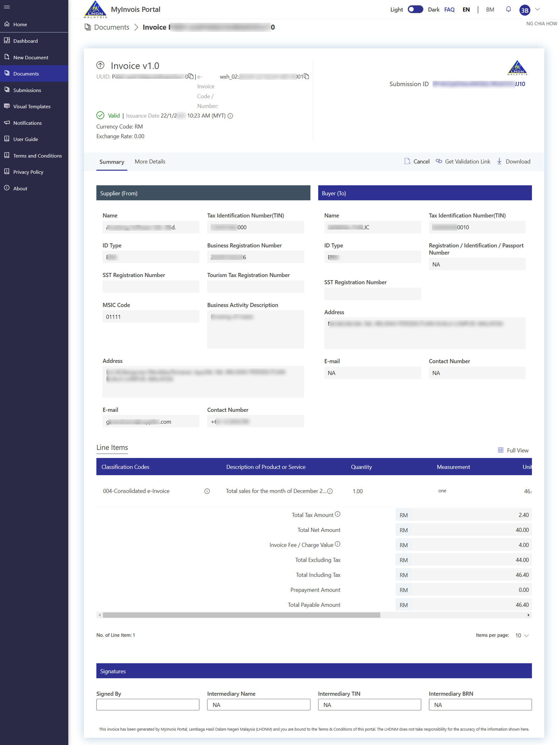Open the FAQ link
Image resolution: width=560 pixels, height=745 pixels.
point(449,9)
